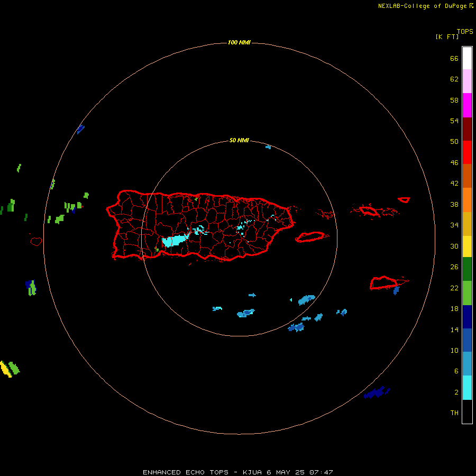The width and height of the screenshot is (476, 476).
Task: Click the light blue legend swatch
Action: click(467, 364)
